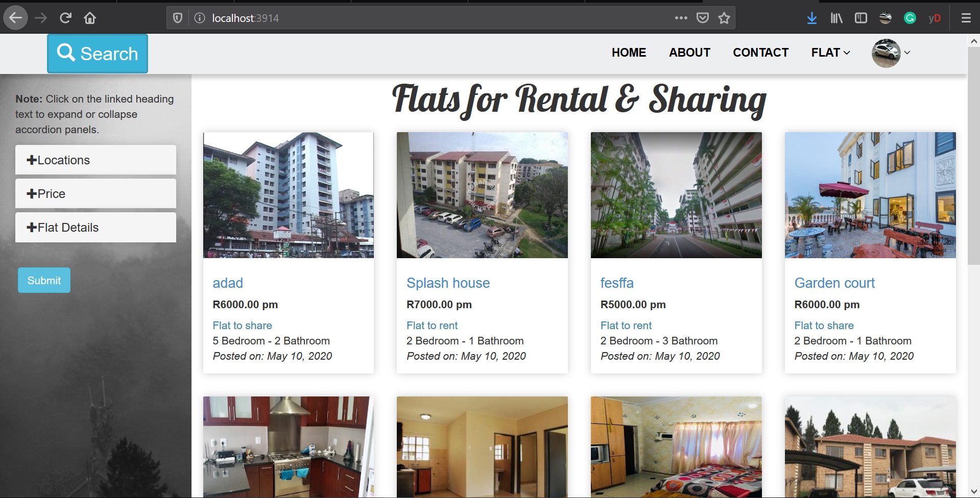Expand the Flat Details accordion panel
This screenshot has width=980, height=498.
[95, 227]
